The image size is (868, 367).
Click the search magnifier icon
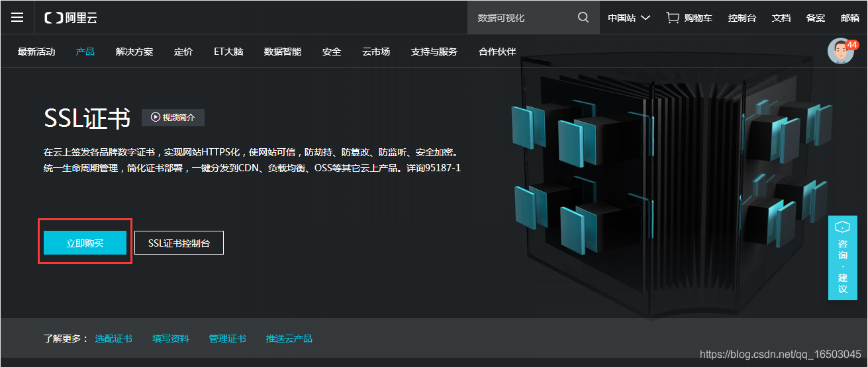[x=583, y=17]
